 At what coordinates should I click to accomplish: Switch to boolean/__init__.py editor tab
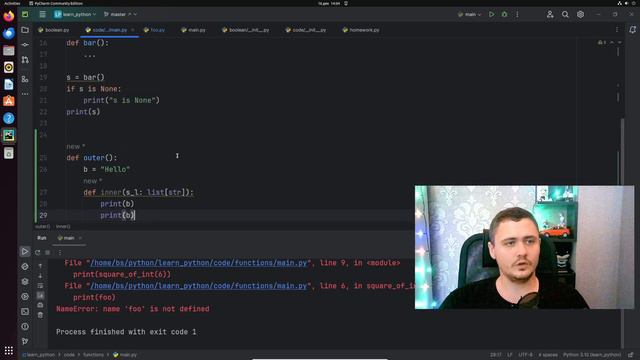[x=246, y=30]
